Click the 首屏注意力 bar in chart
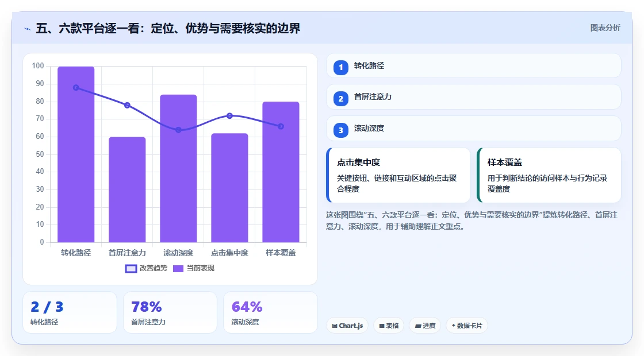This screenshot has width=644, height=356. point(127,189)
